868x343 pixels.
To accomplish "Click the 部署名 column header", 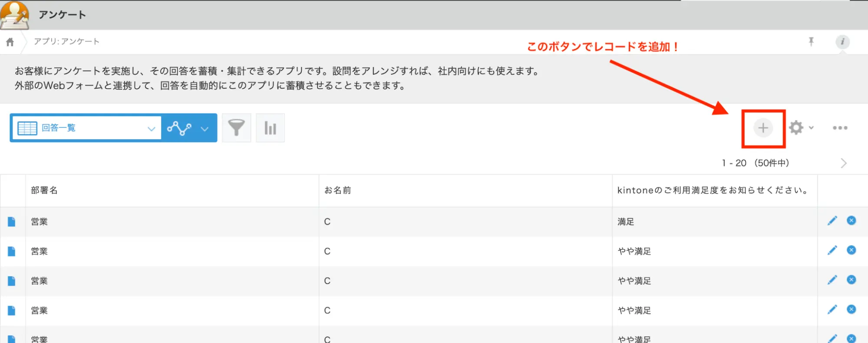I will coord(44,190).
